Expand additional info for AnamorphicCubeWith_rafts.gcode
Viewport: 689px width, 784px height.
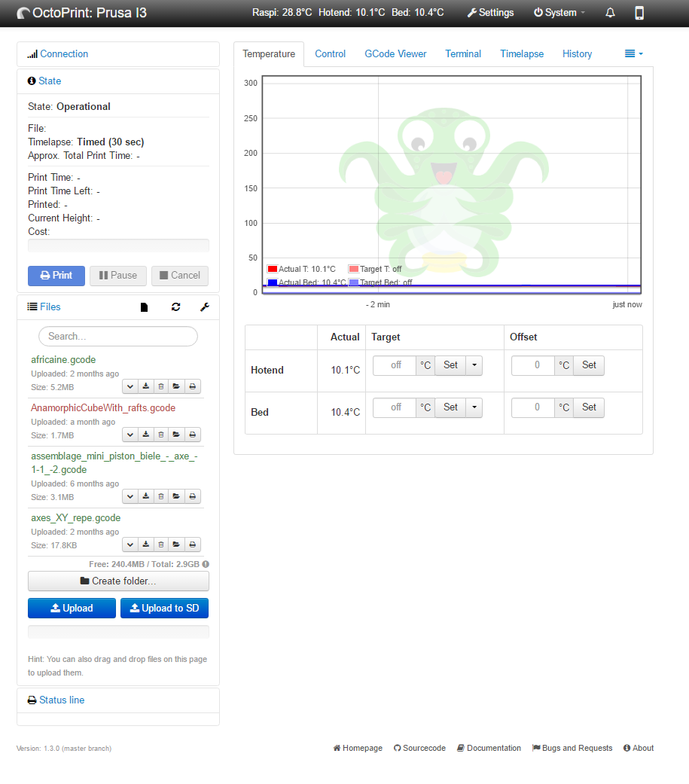click(130, 435)
